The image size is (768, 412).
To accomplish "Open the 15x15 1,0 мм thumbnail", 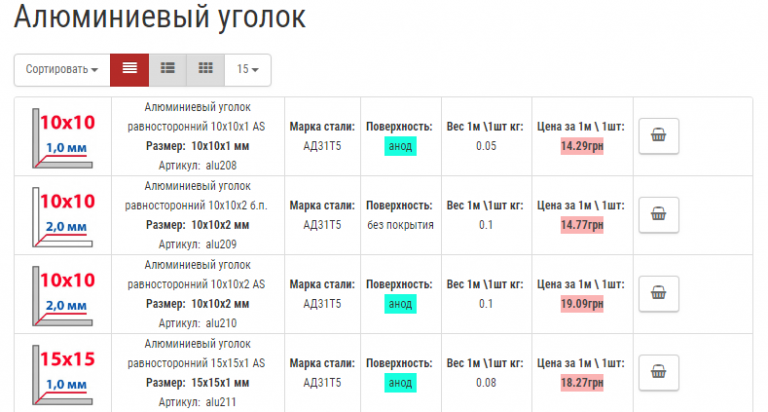I will pos(64,373).
